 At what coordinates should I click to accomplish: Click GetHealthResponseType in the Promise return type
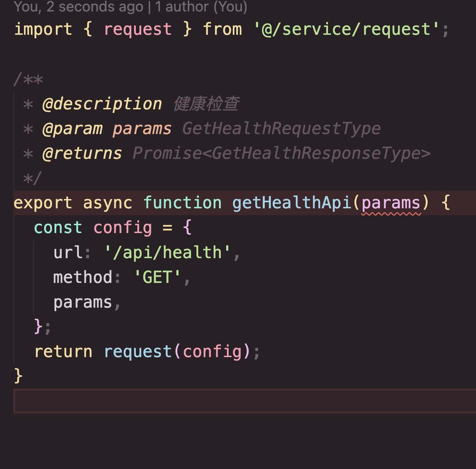(316, 153)
